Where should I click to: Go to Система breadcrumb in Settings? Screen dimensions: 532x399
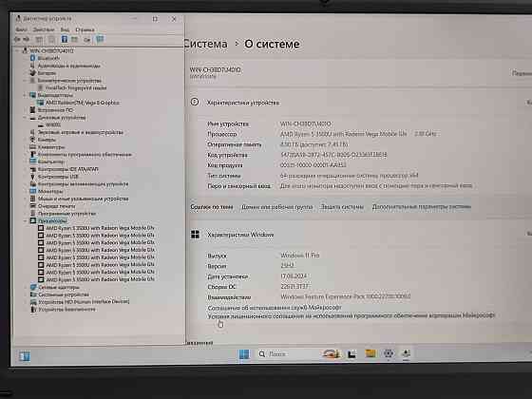pyautogui.click(x=206, y=44)
